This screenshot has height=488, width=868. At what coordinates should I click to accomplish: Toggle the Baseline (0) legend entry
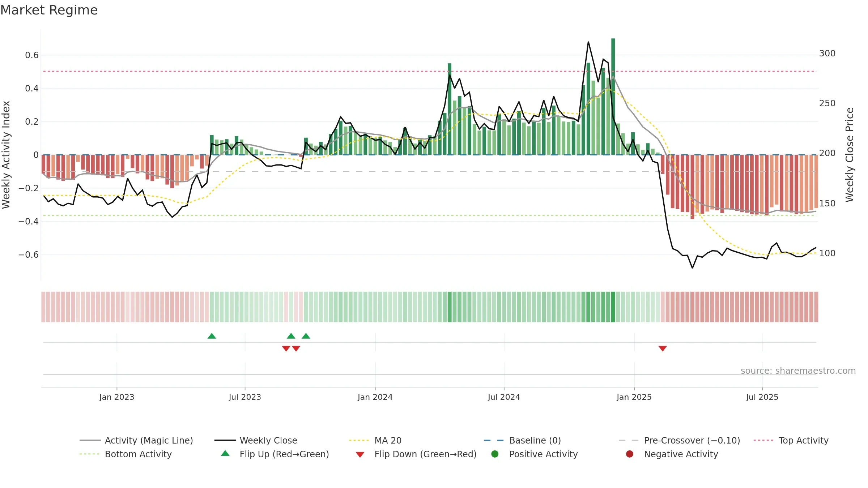coord(522,440)
